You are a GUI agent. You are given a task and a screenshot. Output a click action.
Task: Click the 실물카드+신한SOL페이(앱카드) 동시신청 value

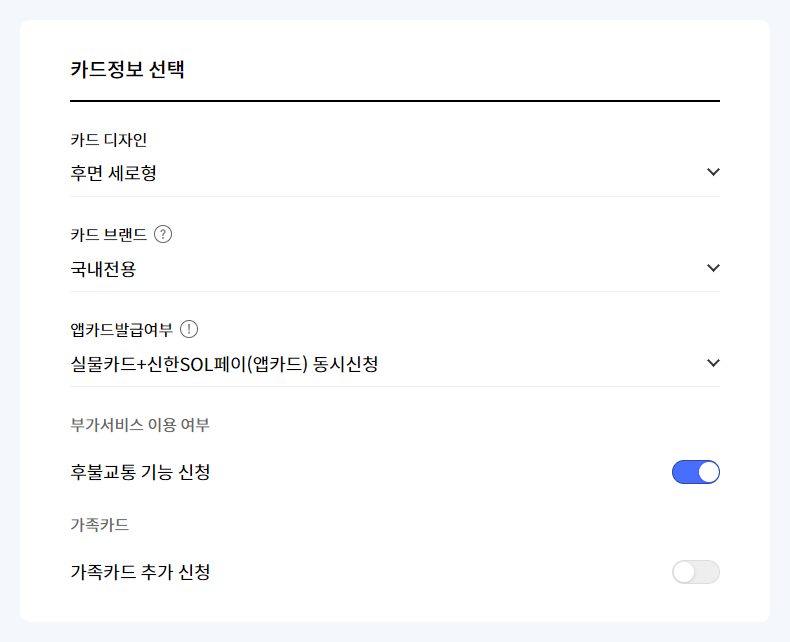coord(224,364)
